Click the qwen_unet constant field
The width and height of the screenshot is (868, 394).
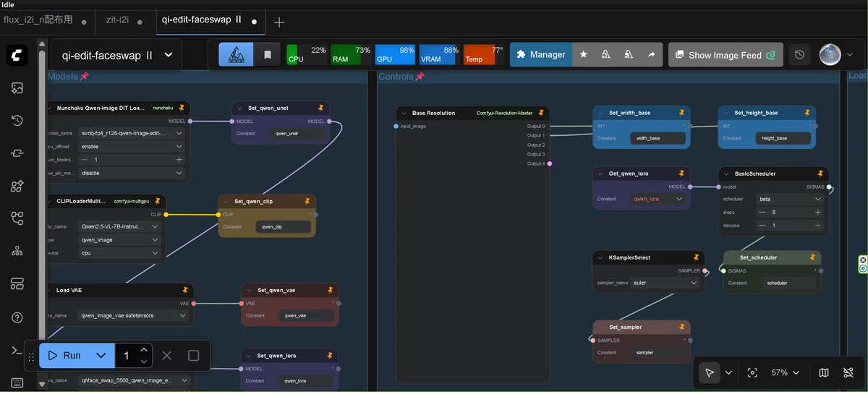point(297,134)
